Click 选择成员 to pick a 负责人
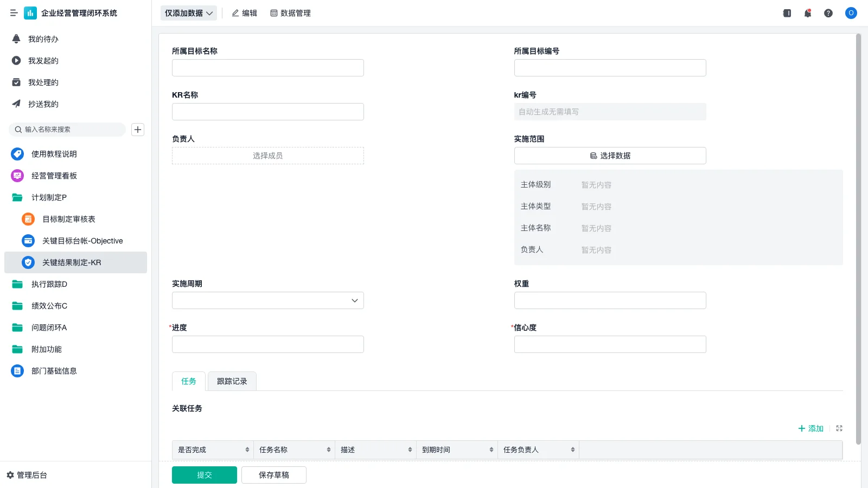This screenshot has height=488, width=868. click(x=267, y=155)
